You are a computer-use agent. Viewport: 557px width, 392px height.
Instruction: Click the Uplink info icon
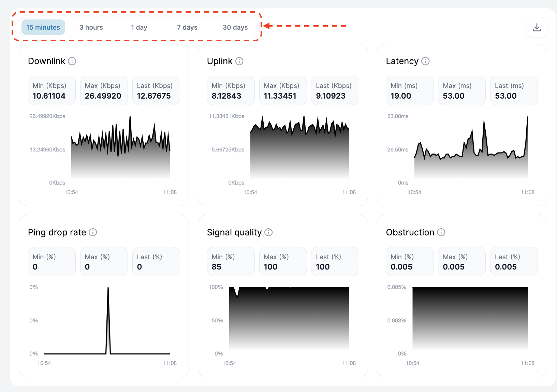[239, 61]
